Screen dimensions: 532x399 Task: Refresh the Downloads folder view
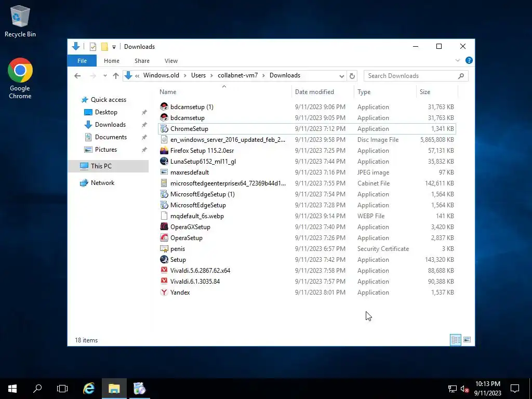click(x=352, y=76)
